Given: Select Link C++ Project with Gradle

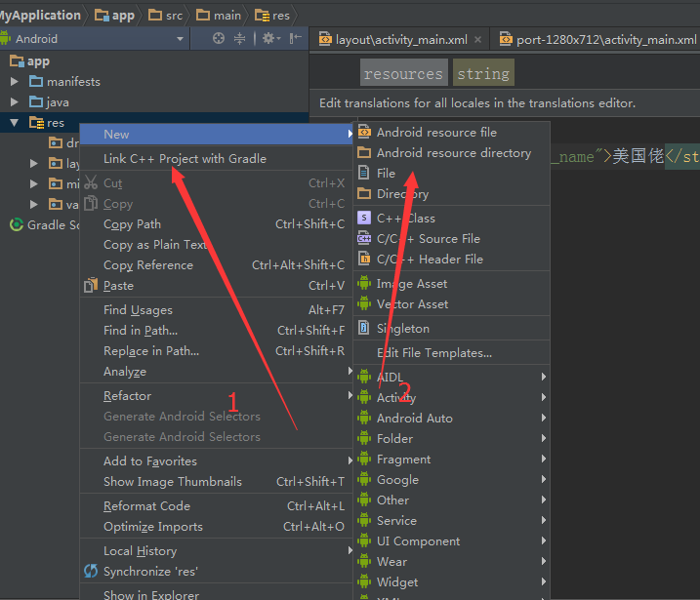Looking at the screenshot, I should pos(185,158).
